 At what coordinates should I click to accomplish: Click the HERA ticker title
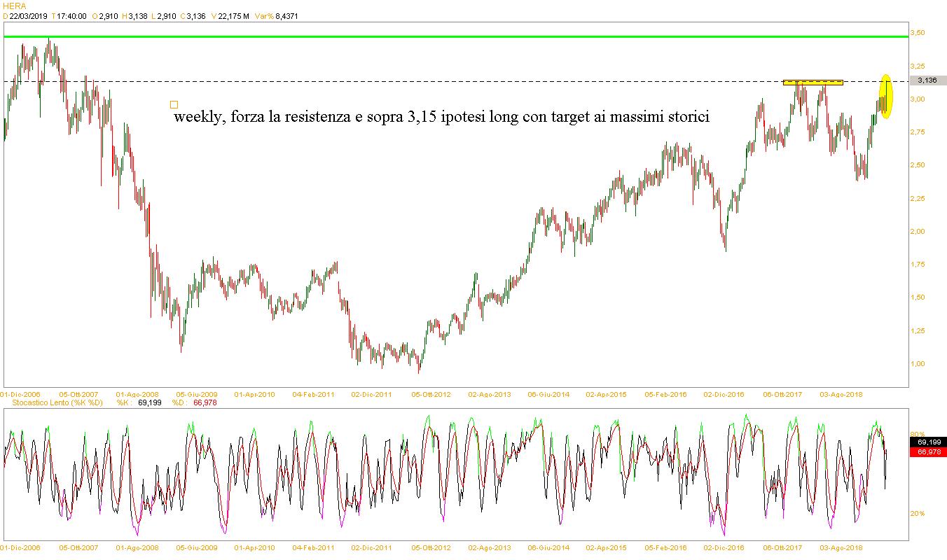(x=14, y=6)
